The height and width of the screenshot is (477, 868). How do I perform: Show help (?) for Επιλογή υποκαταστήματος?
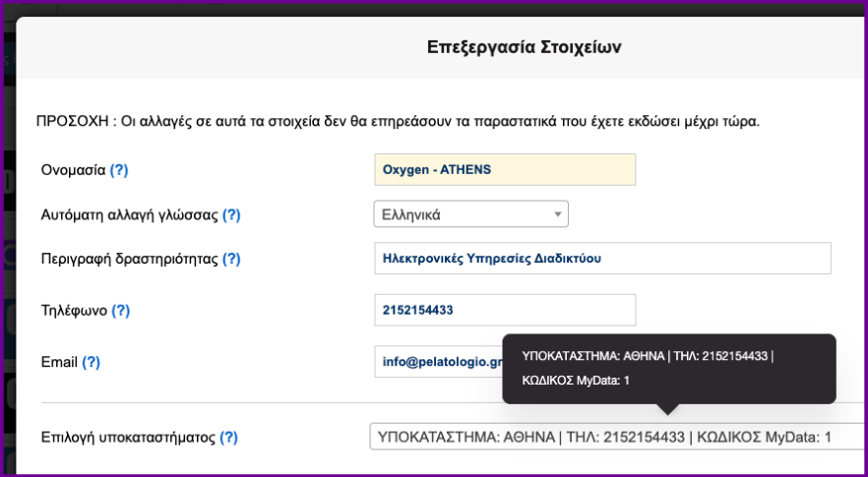(x=228, y=438)
